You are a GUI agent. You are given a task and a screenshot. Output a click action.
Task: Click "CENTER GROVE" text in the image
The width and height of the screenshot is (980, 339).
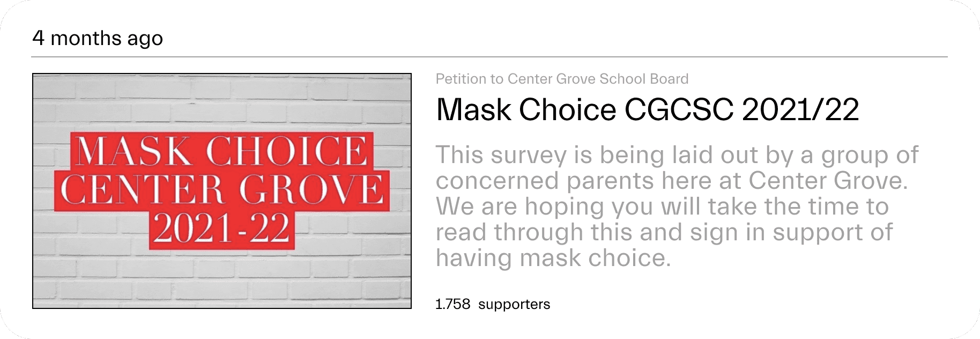pyautogui.click(x=221, y=190)
